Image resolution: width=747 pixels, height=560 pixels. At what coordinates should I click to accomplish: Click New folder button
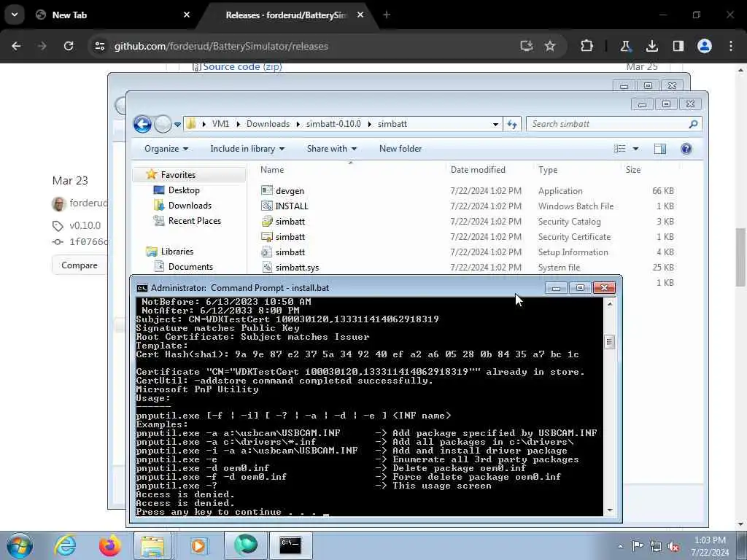400,149
